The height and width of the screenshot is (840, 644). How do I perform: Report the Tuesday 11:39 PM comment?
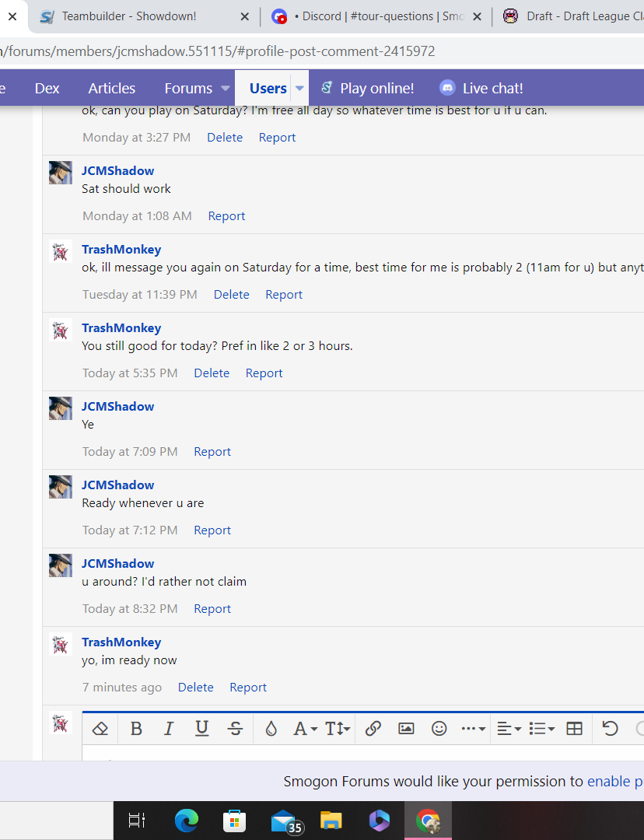click(x=284, y=294)
